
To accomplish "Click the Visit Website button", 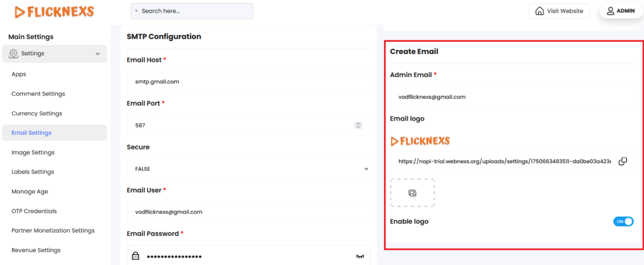I will pos(559,11).
